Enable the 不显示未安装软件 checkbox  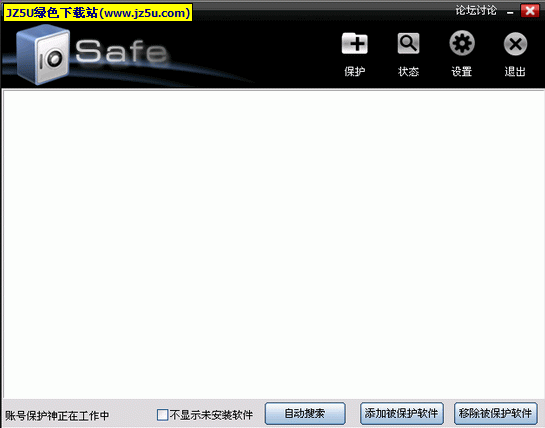(162, 414)
